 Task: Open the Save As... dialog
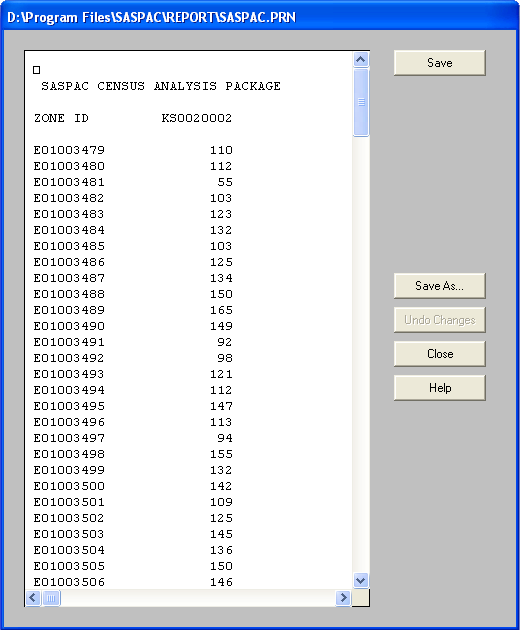tap(440, 286)
